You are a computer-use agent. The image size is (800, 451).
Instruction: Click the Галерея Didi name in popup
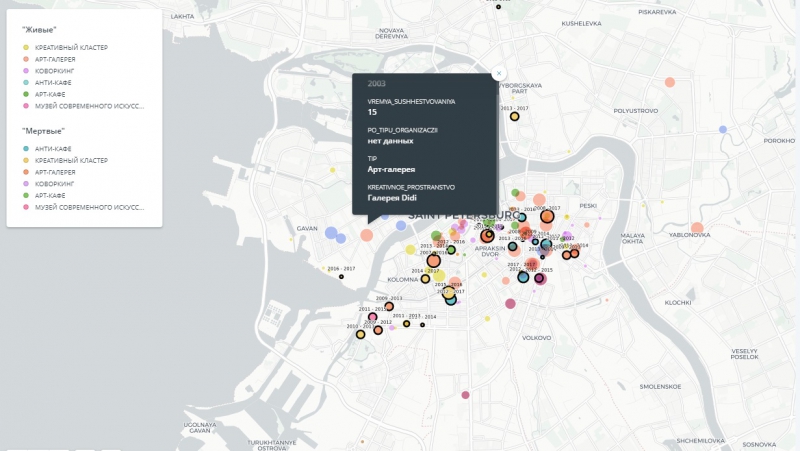point(391,197)
